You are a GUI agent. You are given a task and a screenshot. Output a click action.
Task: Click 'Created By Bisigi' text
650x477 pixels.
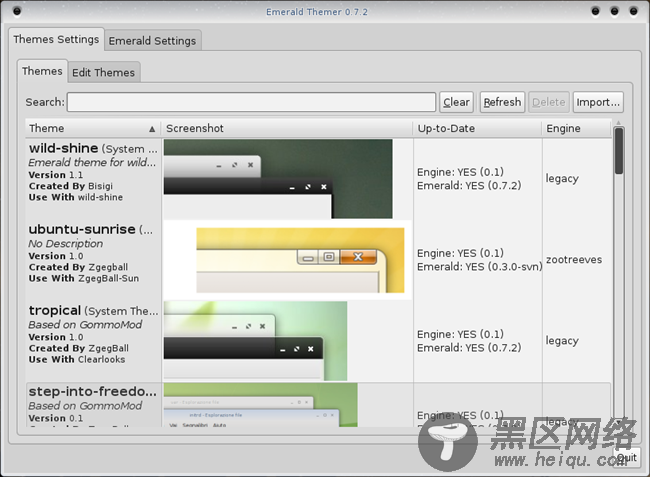pos(70,186)
